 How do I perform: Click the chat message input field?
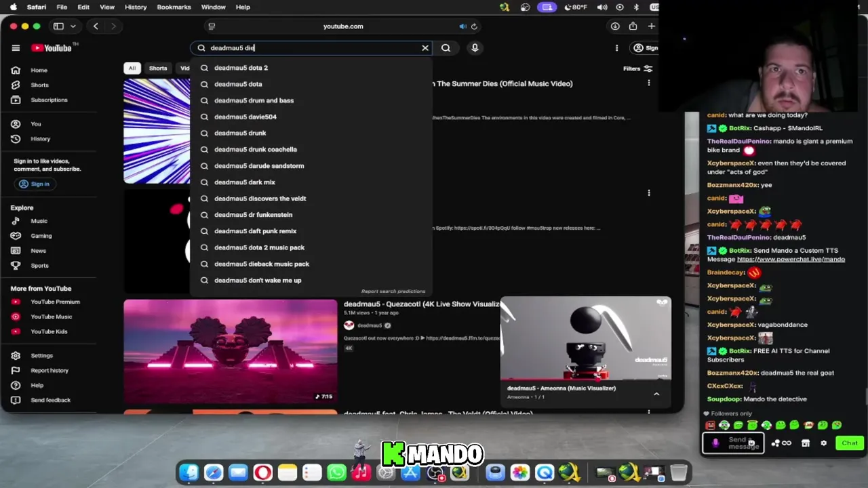tap(733, 443)
